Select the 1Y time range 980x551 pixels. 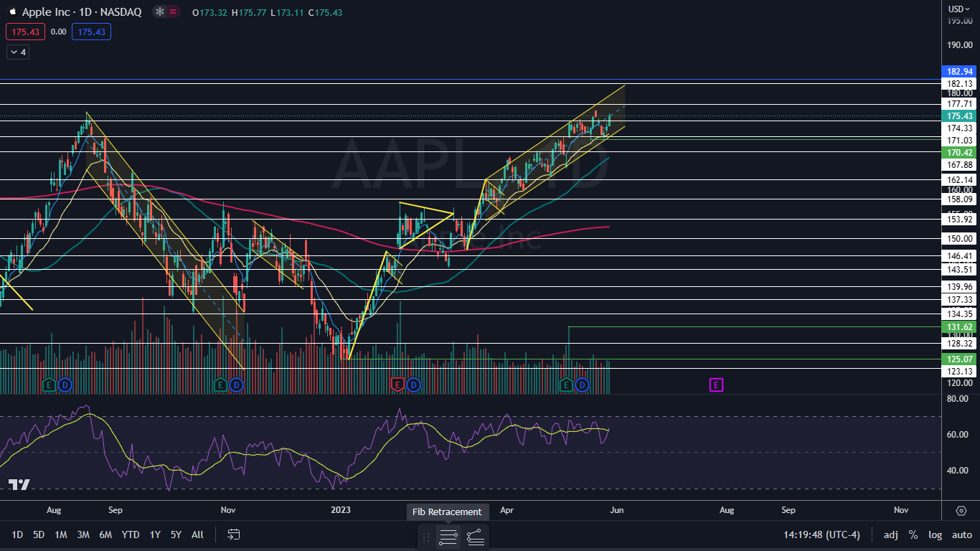[155, 534]
